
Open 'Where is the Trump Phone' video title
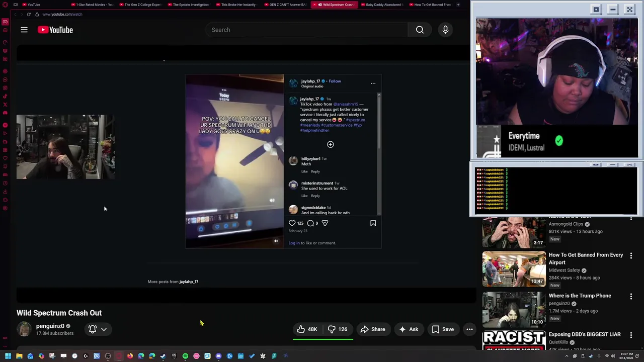(x=580, y=296)
